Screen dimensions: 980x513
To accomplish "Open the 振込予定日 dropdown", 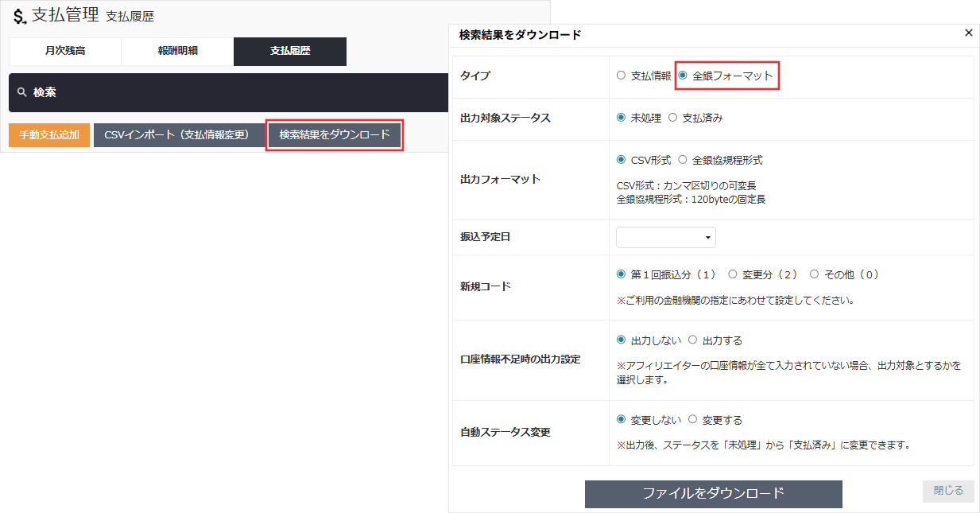I will (x=665, y=236).
